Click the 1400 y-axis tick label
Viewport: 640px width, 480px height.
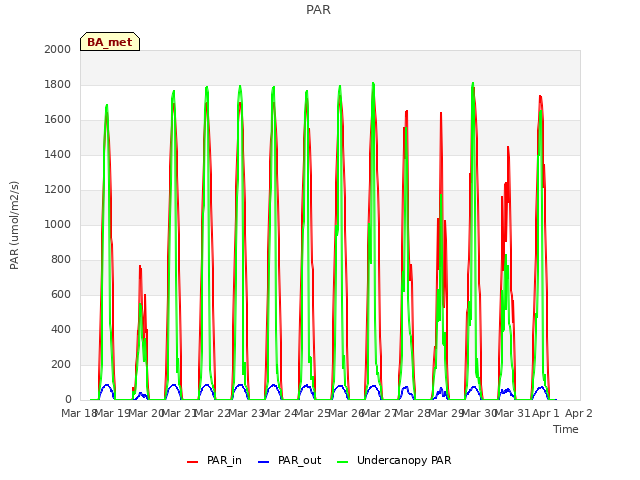tap(58, 154)
